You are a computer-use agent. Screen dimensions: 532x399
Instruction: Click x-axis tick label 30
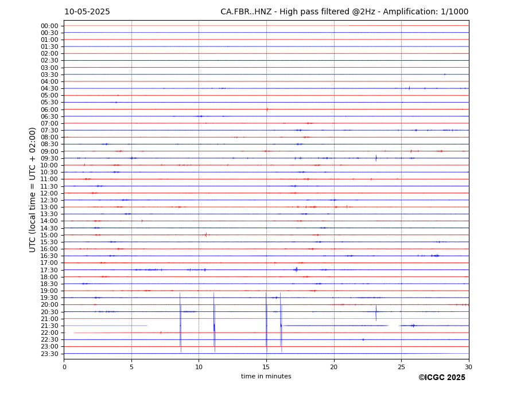(468, 367)
